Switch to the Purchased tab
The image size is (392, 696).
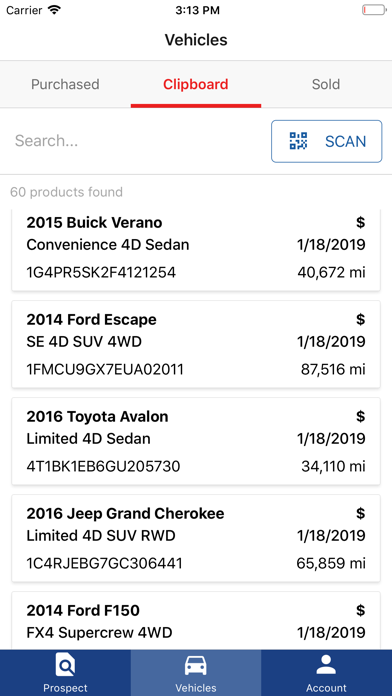pos(65,84)
